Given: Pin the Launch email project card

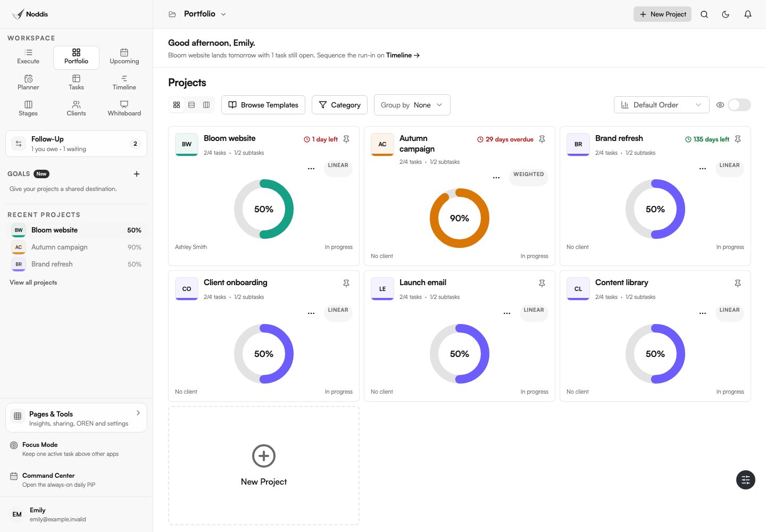Looking at the screenshot, I should pyautogui.click(x=542, y=284).
